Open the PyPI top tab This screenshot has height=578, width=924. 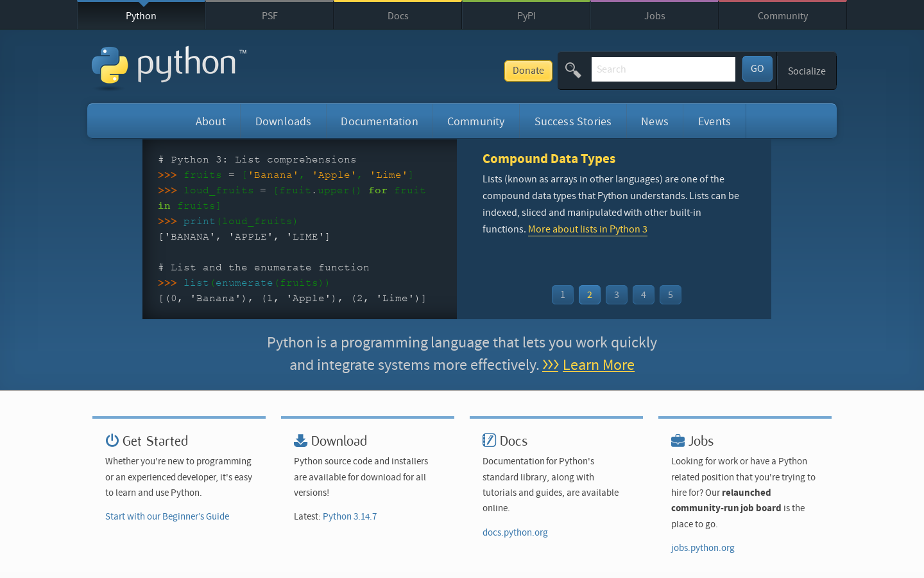coord(526,15)
